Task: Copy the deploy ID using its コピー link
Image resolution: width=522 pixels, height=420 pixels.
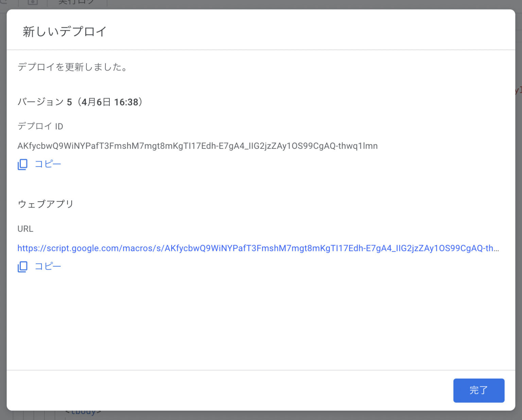Action: point(48,164)
